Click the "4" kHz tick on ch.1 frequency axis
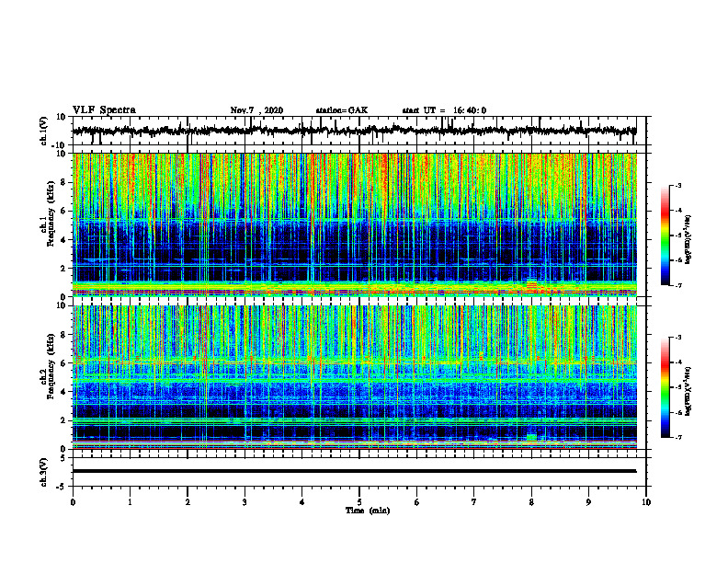Image resolution: width=728 pixels, height=563 pixels. tap(64, 240)
